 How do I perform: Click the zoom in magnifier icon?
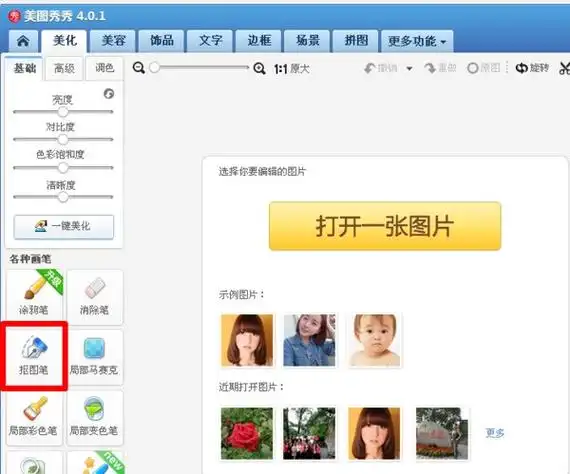(259, 68)
